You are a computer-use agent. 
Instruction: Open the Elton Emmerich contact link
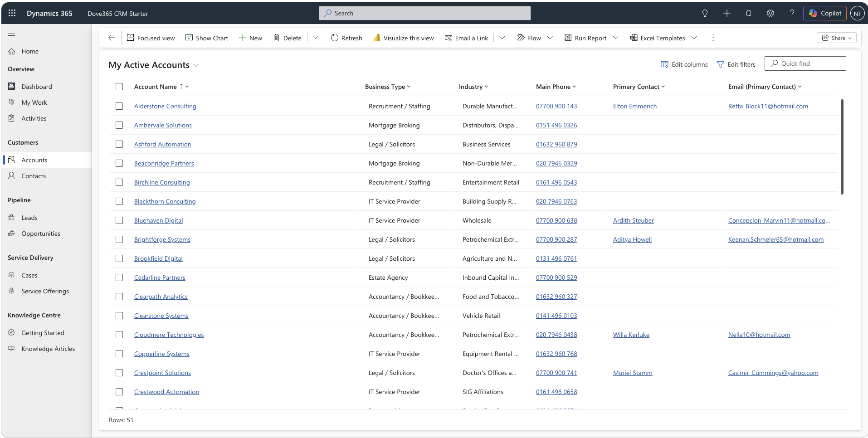pyautogui.click(x=635, y=106)
